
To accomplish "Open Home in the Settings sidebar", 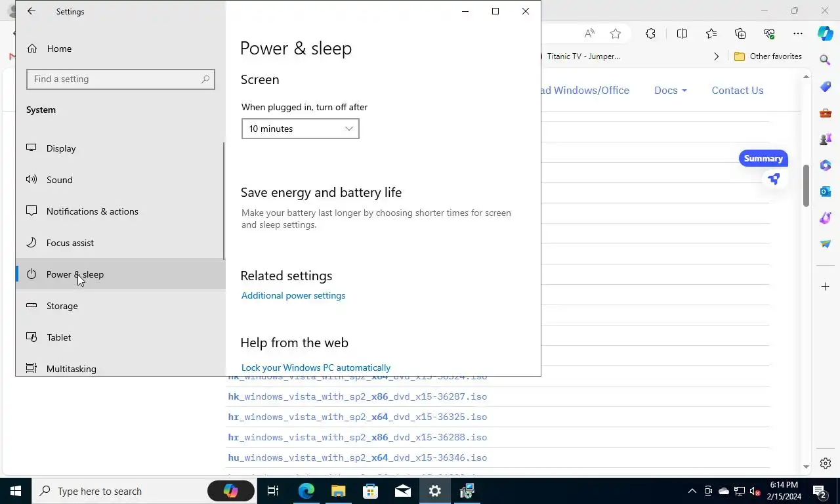I will pyautogui.click(x=59, y=49).
